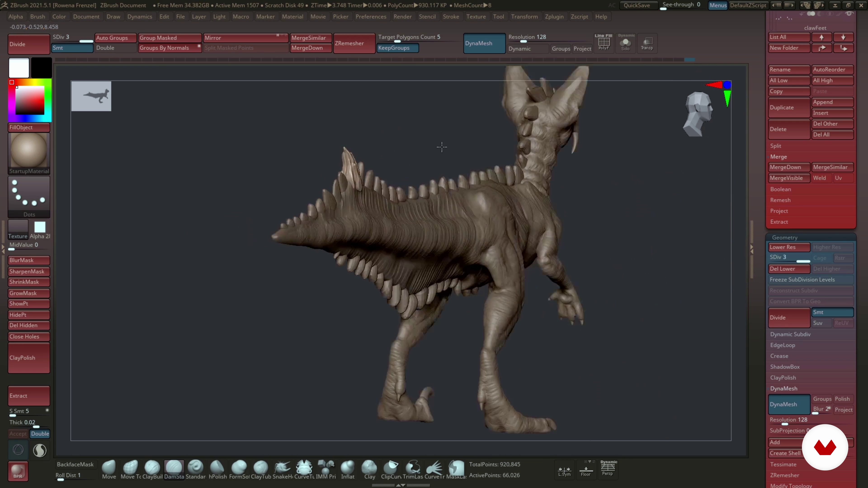Screen dimensions: 868x488
Task: Click the document thumbnail preview
Action: click(91, 96)
